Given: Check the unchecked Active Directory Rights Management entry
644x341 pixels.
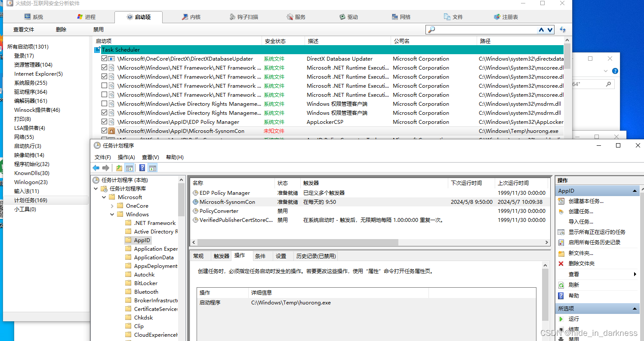Looking at the screenshot, I should pyautogui.click(x=104, y=104).
